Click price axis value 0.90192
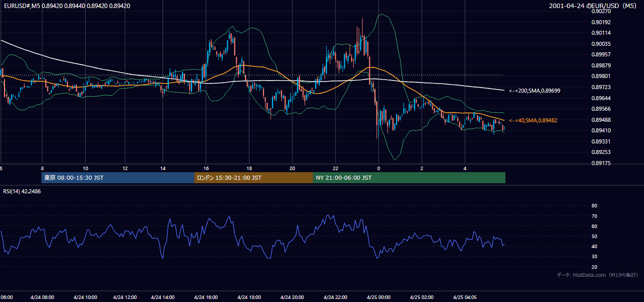Viewport: 644px width, 302px height. click(601, 22)
